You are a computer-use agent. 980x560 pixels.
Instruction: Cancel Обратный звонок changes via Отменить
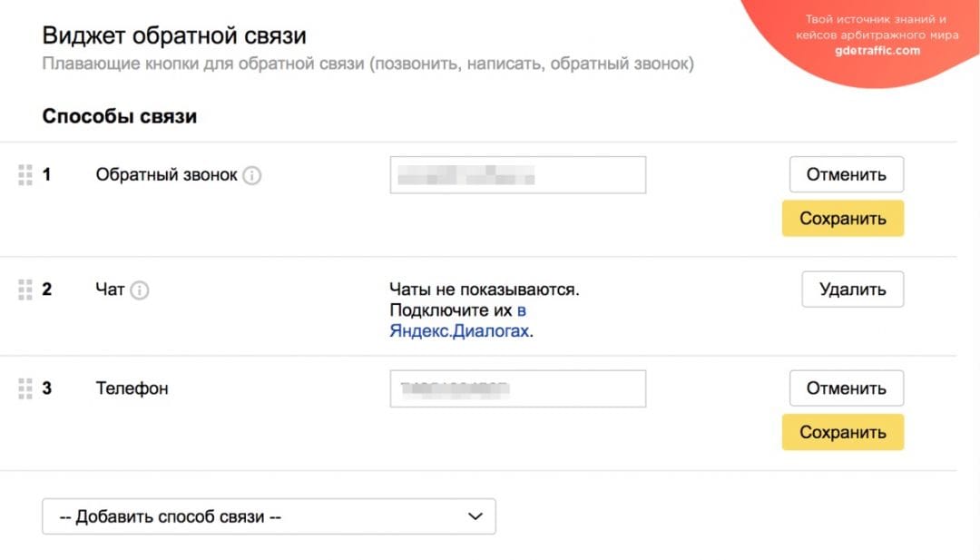(847, 173)
